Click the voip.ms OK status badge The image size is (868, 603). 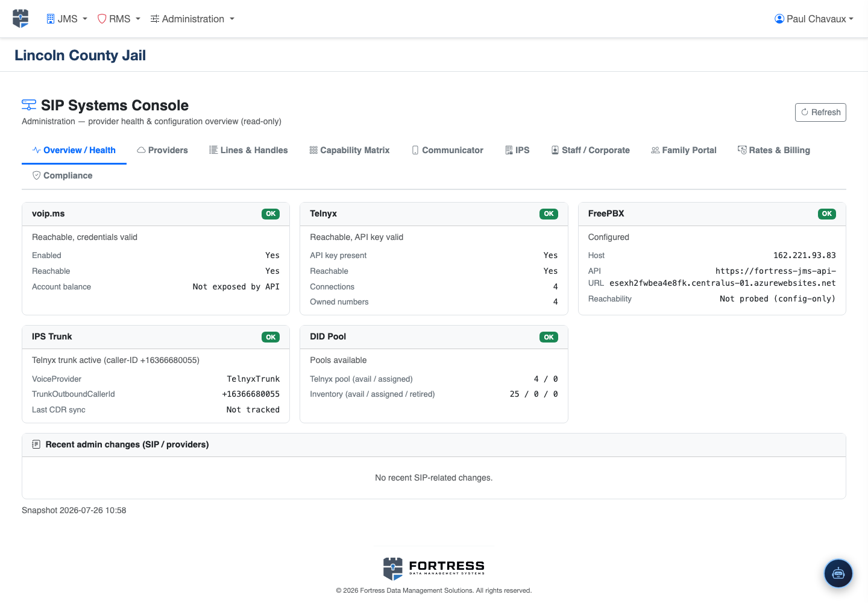[271, 214]
